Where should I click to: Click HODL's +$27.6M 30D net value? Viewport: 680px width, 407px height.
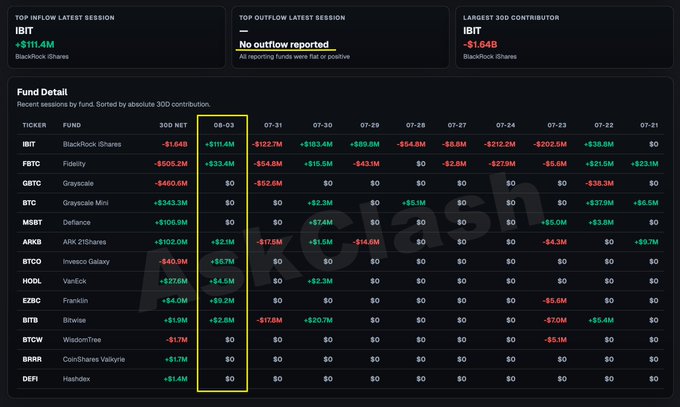coord(173,281)
